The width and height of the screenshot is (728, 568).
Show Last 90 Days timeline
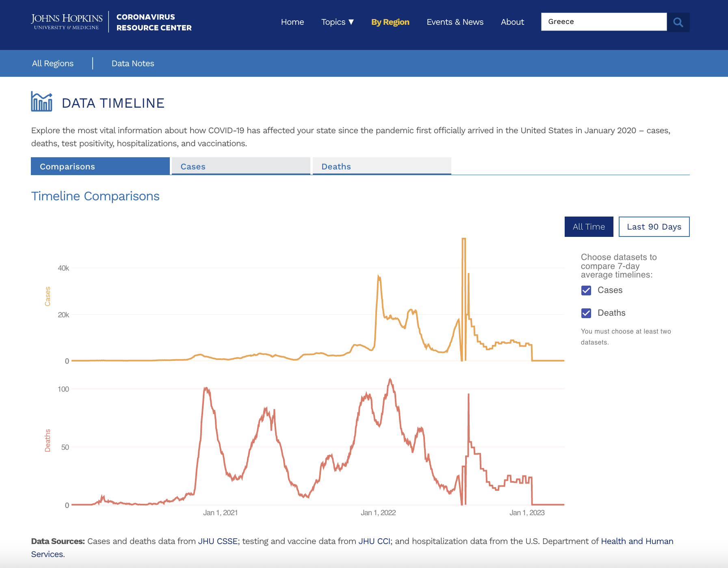click(654, 227)
